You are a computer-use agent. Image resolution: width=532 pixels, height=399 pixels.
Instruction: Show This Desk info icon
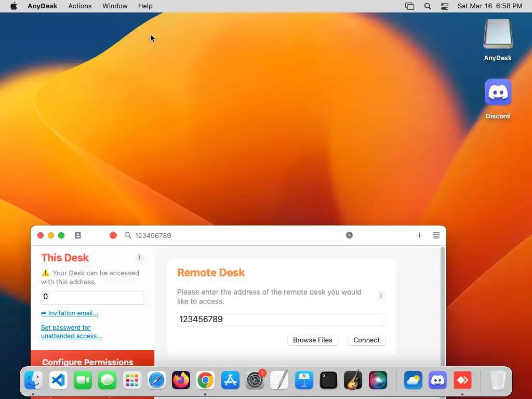click(139, 257)
